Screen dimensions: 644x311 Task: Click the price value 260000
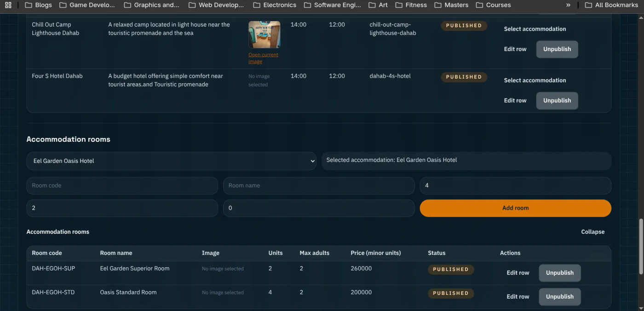[x=361, y=269]
